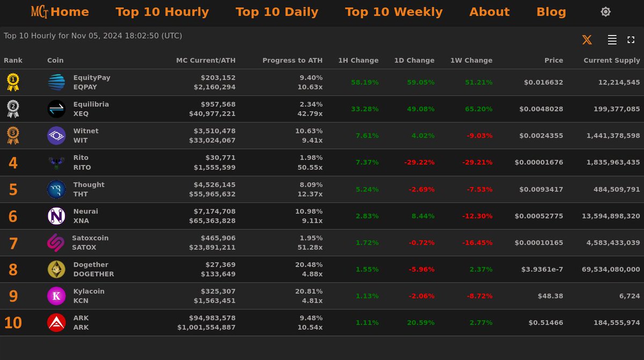Viewport: 644px width, 360px height.
Task: Click rank number 5
Action: [13, 190]
